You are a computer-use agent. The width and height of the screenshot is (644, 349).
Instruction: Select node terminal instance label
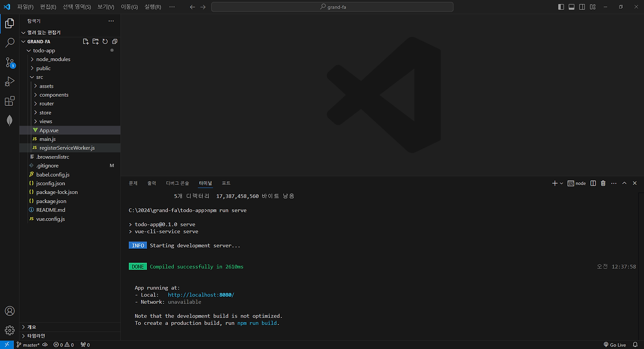click(577, 183)
